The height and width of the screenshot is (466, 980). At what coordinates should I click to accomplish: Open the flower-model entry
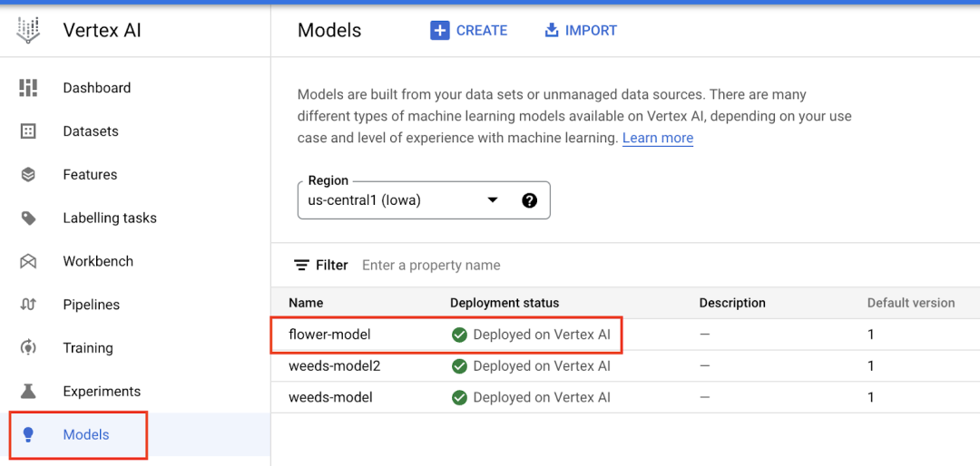pos(329,335)
